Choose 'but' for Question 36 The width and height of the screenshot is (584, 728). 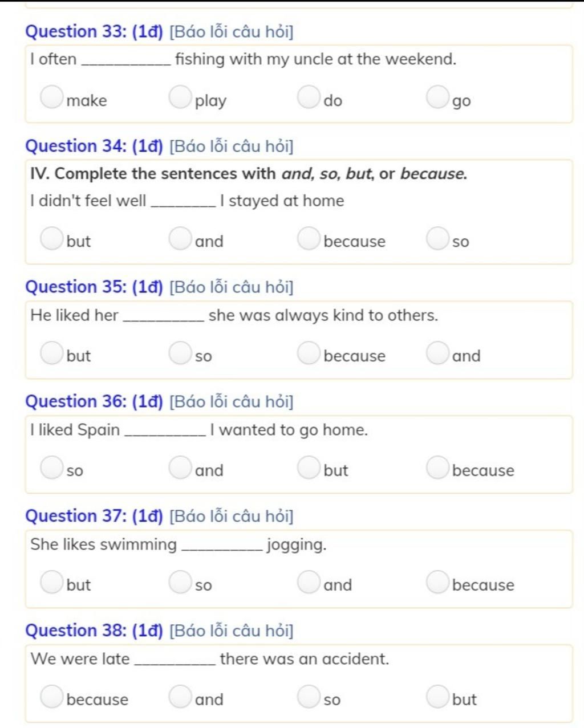tap(309, 467)
